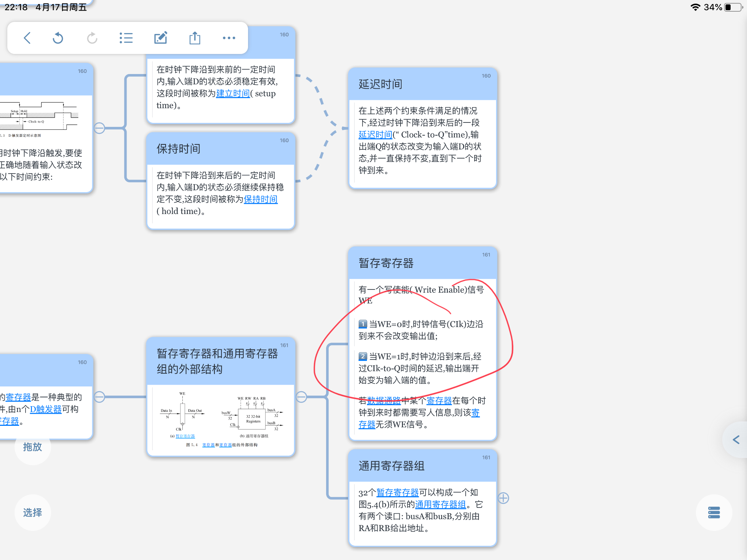This screenshot has width=747, height=560.
Task: Follow the 保持时间 link
Action: (260, 199)
